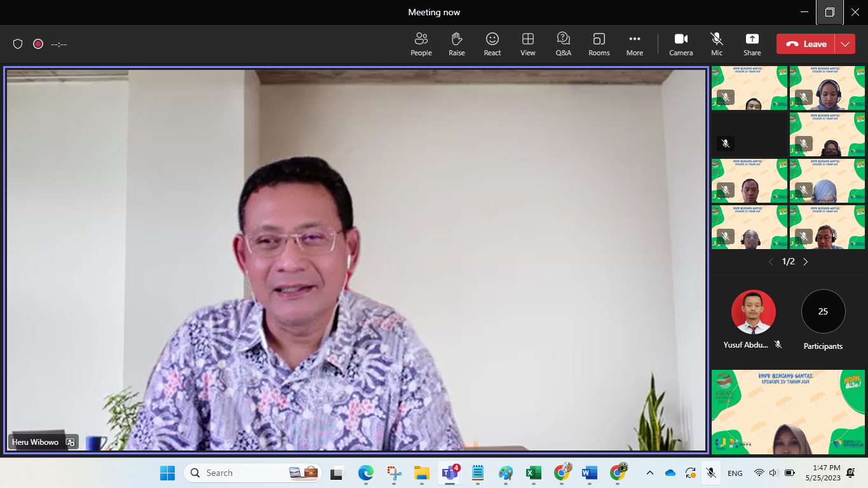Toggle the taskbar microphone mute icon
The width and height of the screenshot is (868, 488).
coord(711,473)
